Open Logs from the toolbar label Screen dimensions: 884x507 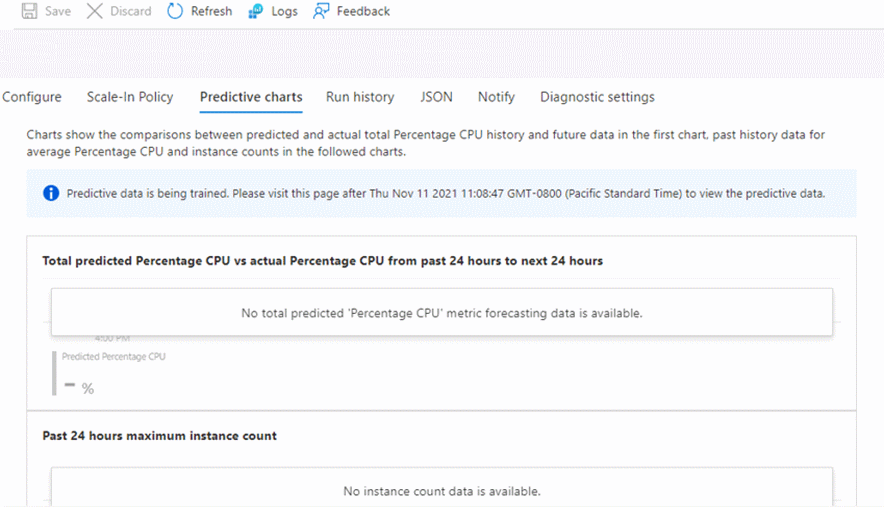coord(284,11)
